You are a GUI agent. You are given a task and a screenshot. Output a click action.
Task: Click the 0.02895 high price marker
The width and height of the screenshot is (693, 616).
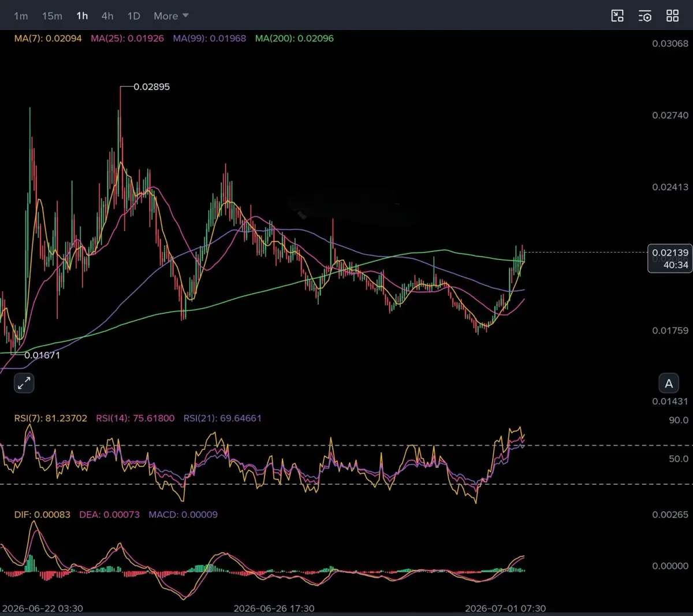tap(151, 87)
